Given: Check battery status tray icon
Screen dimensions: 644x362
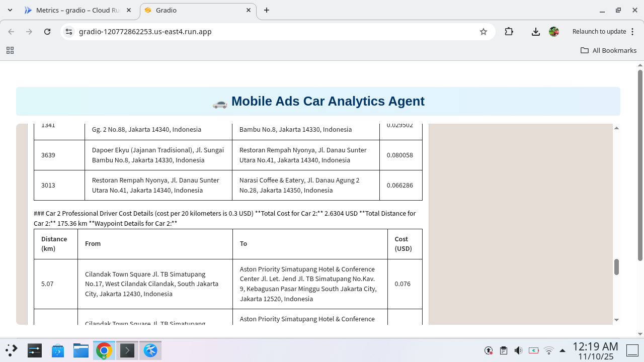Looking at the screenshot, I should (534, 350).
